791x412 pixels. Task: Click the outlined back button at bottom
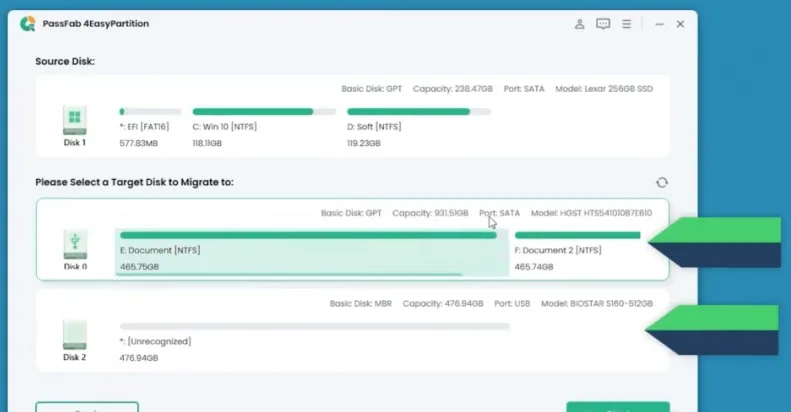87,406
